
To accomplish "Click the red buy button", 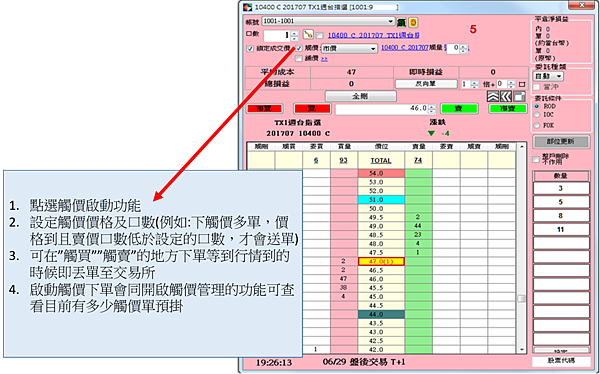I will pos(312,109).
